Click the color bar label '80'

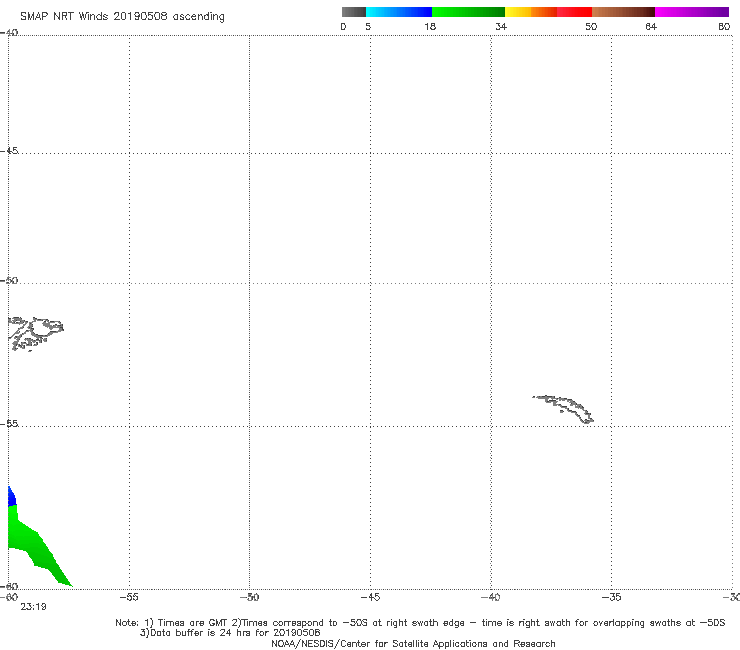click(x=724, y=26)
